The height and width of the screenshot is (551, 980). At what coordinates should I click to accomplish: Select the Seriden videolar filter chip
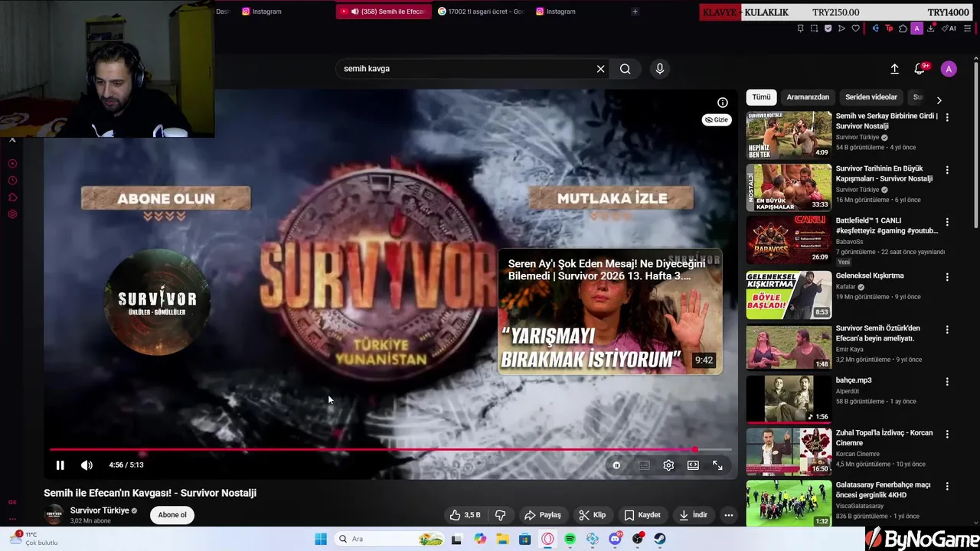click(x=871, y=97)
